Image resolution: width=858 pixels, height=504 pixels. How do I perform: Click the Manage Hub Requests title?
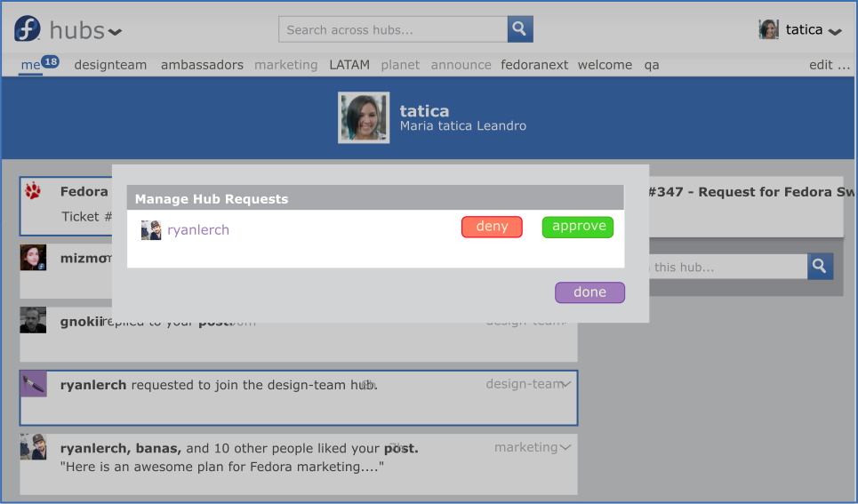pyautogui.click(x=212, y=199)
